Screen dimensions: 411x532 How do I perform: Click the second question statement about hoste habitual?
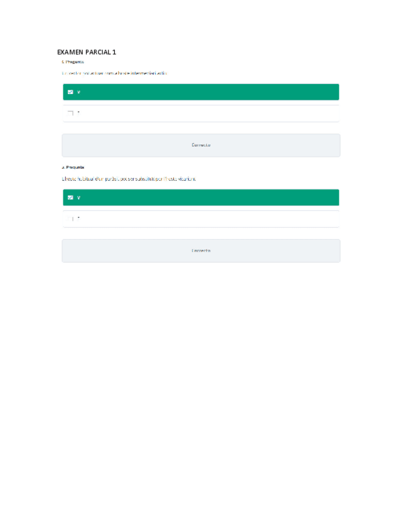pos(129,179)
